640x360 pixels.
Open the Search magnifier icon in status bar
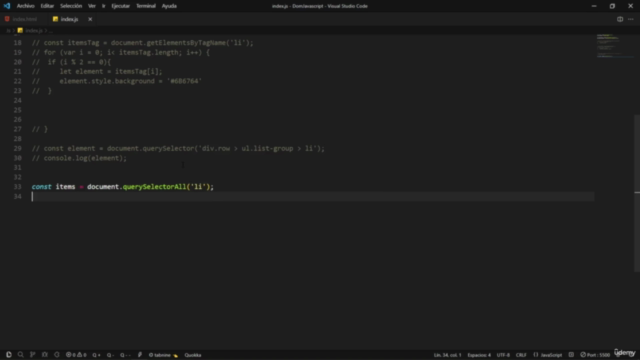20,355
